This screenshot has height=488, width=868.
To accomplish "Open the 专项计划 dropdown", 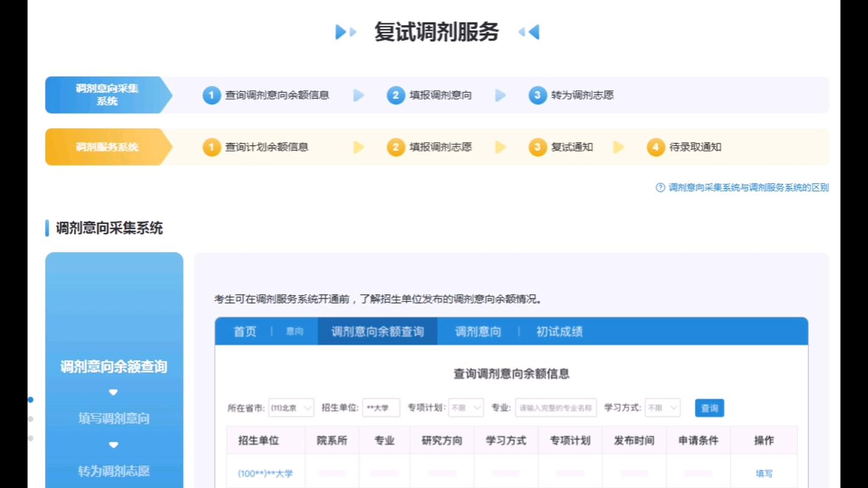I will (466, 408).
